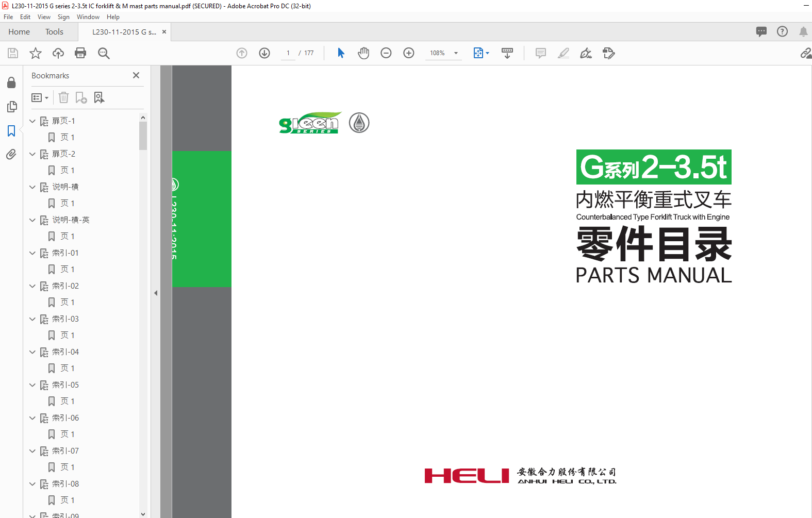Add document to starred favorites

click(36, 53)
